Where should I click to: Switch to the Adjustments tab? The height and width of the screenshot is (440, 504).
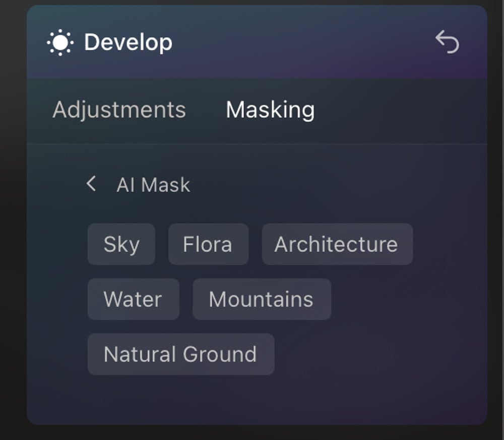click(x=119, y=110)
